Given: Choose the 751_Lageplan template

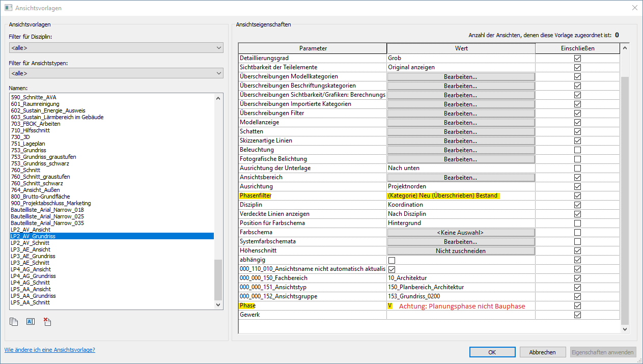Looking at the screenshot, I should coord(28,144).
